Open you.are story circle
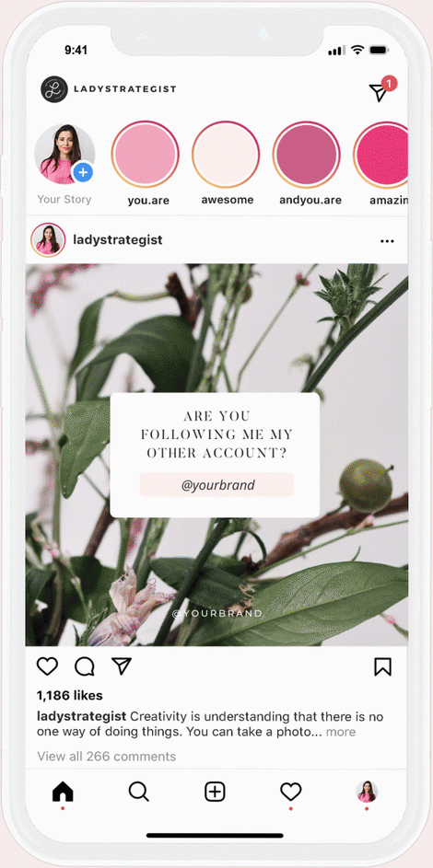Image resolution: width=433 pixels, height=868 pixels. tap(145, 155)
